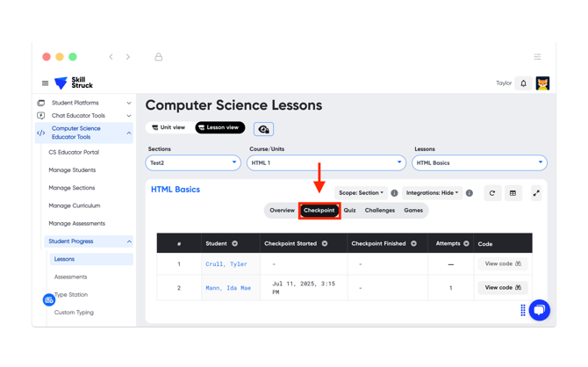Select the Quiz tab
588x367 pixels.
point(349,211)
